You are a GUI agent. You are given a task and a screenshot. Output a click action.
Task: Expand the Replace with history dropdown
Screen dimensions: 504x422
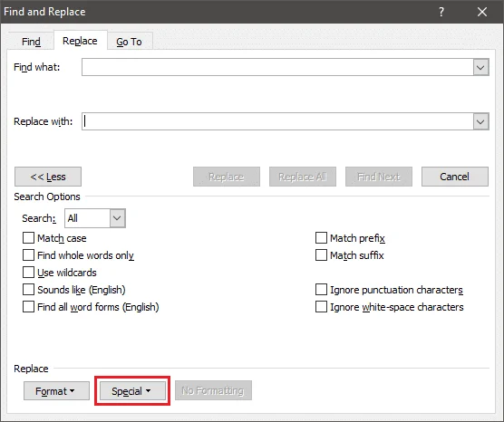point(480,121)
